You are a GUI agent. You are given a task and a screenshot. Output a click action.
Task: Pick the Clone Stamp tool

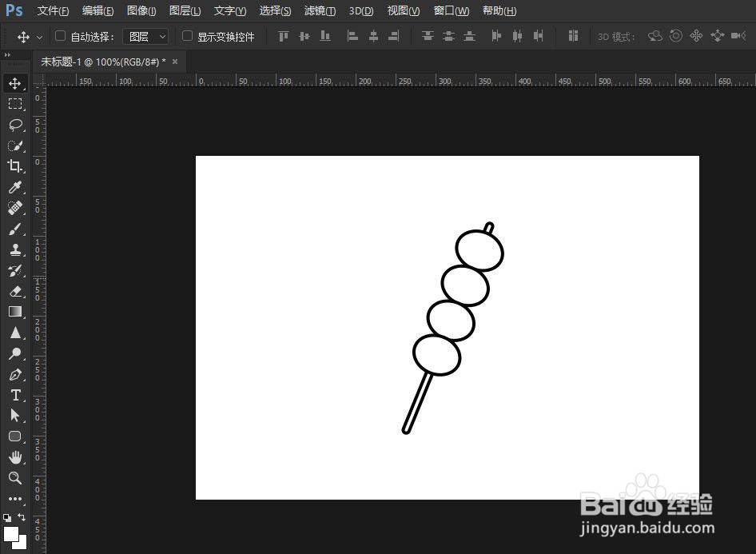point(15,249)
